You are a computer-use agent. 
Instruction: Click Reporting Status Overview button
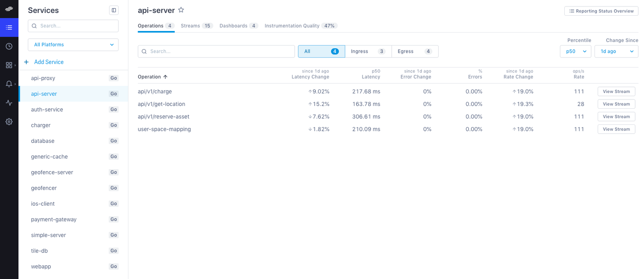[601, 11]
